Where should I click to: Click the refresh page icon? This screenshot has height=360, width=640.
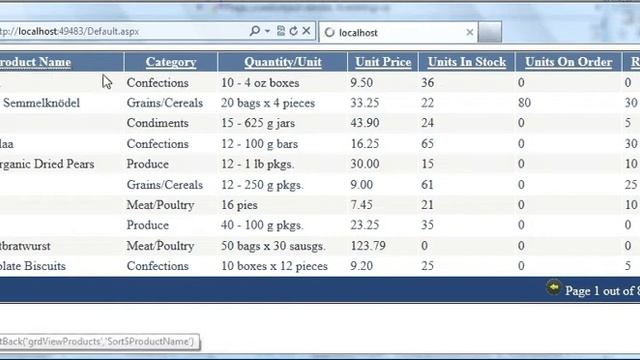click(293, 31)
